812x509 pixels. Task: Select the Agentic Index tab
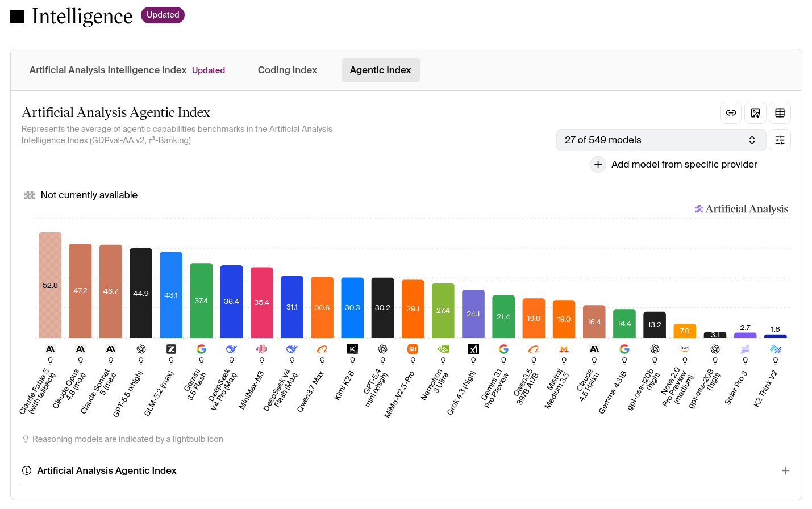point(381,70)
